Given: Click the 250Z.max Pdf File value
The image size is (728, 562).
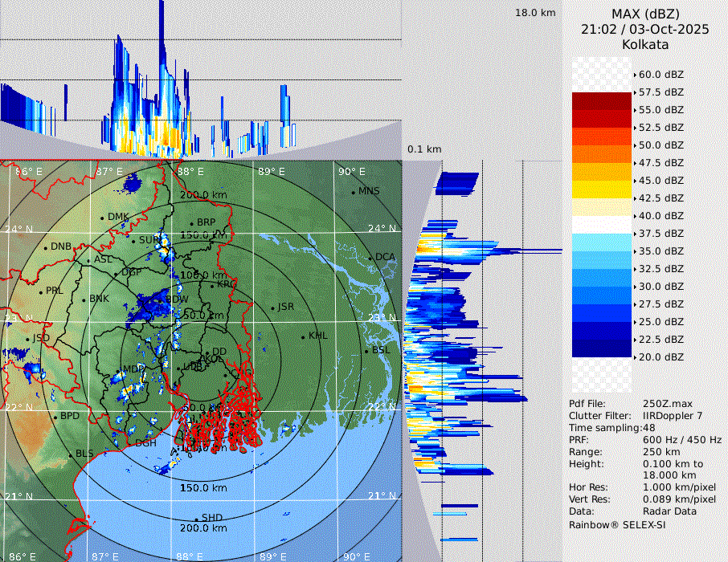Looking at the screenshot, I should (665, 404).
